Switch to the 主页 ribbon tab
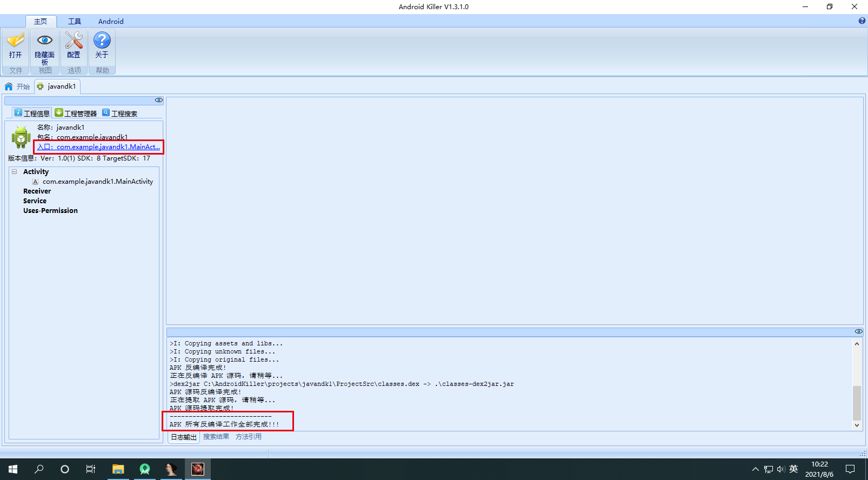Viewport: 868px width, 480px height. pos(41,21)
